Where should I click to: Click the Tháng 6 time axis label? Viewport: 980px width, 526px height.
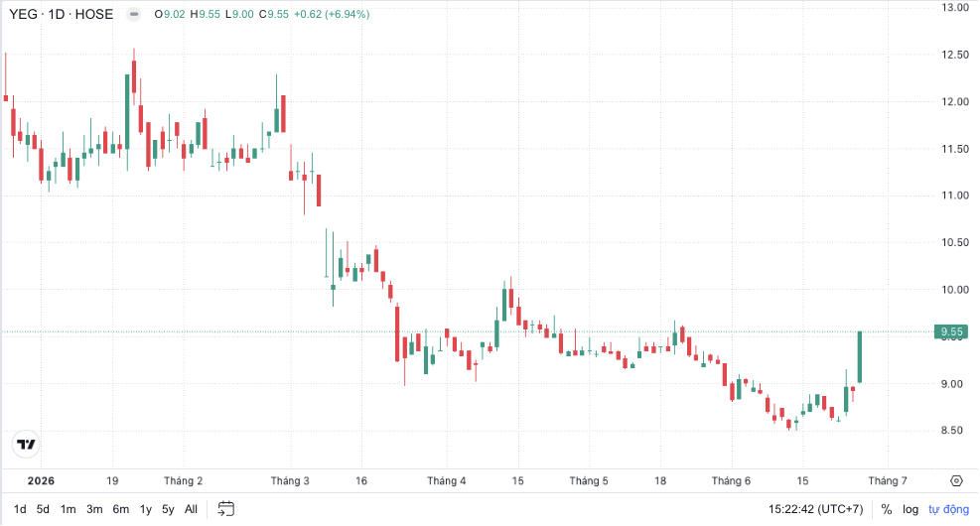coord(731,480)
